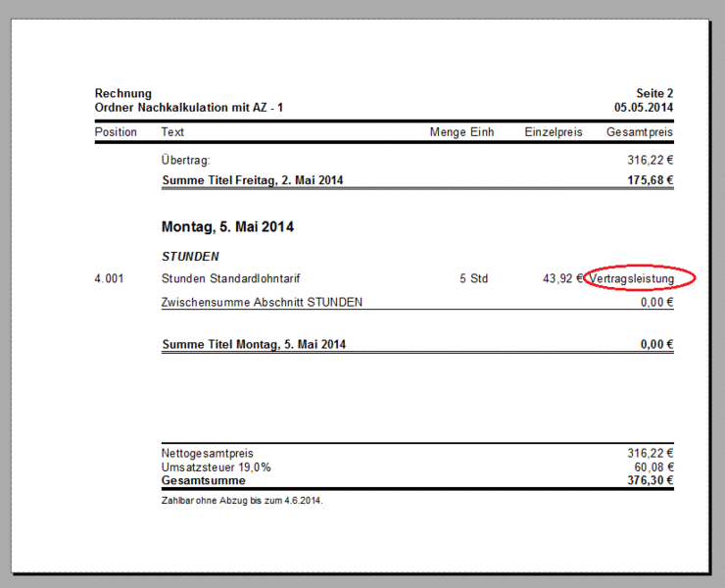
Task: Click the 'Nettogesamtpreis' label
Action: [207, 454]
